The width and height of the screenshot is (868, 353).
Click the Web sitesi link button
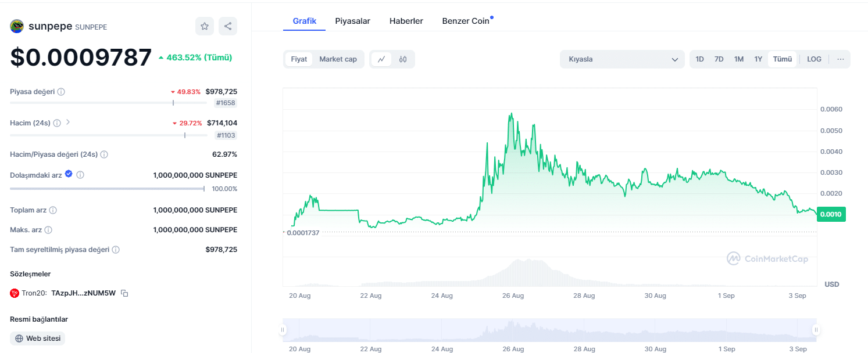(38, 338)
